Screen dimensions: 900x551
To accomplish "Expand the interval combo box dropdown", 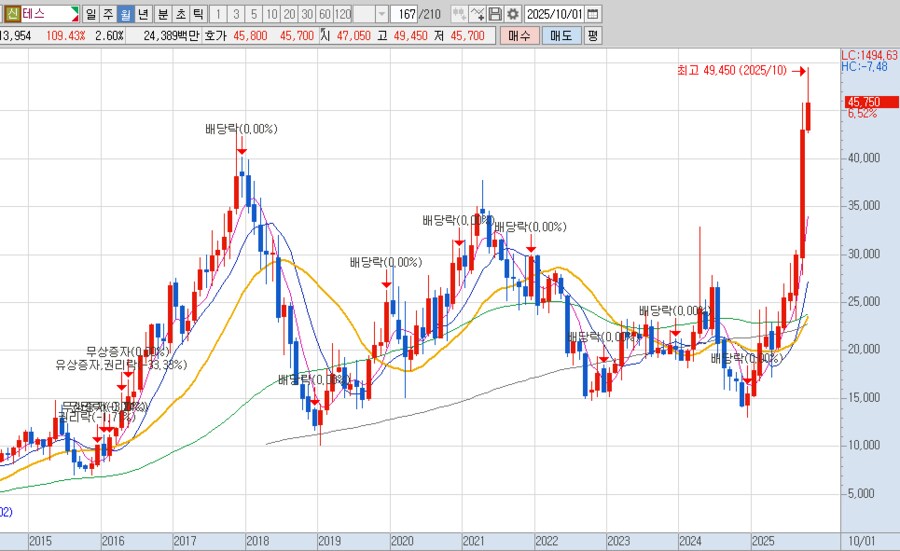I will coord(382,14).
